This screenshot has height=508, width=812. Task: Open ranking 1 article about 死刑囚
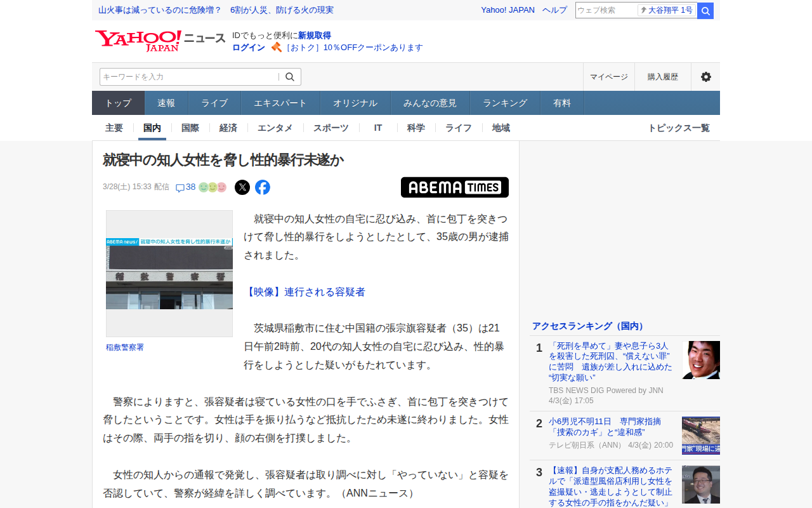[611, 362]
